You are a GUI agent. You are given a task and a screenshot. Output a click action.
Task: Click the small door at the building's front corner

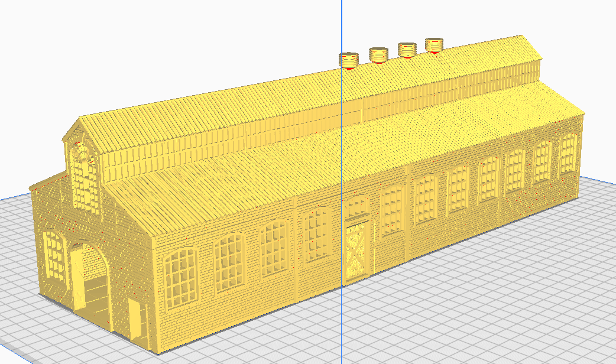click(x=135, y=320)
